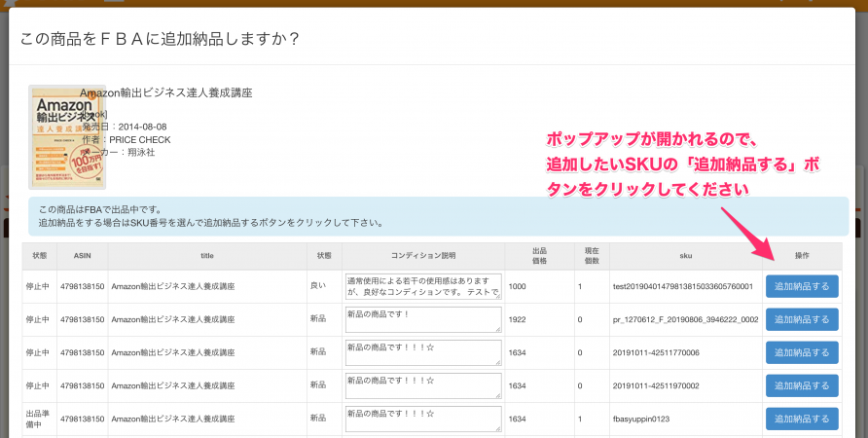
Task: Click the コンディション説明 column header
Action: pyautogui.click(x=423, y=256)
